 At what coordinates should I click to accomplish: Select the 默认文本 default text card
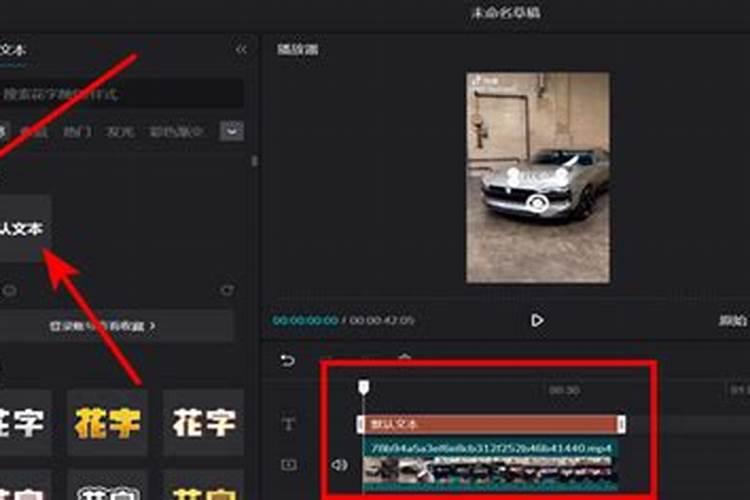click(x=25, y=228)
